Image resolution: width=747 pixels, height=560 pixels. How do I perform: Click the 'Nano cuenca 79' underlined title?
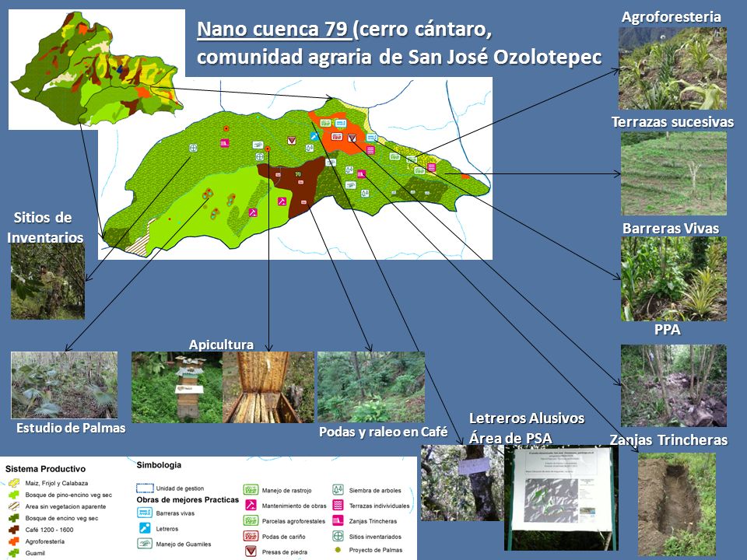coord(274,29)
